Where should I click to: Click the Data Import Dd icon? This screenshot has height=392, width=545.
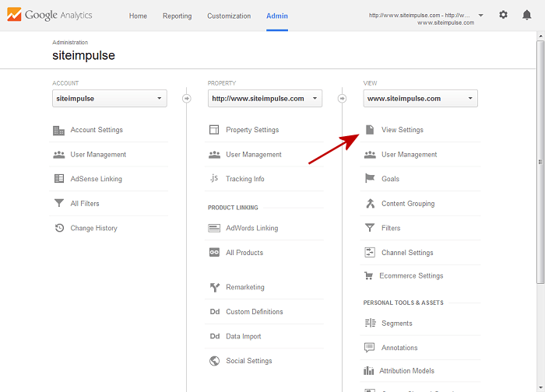[215, 336]
